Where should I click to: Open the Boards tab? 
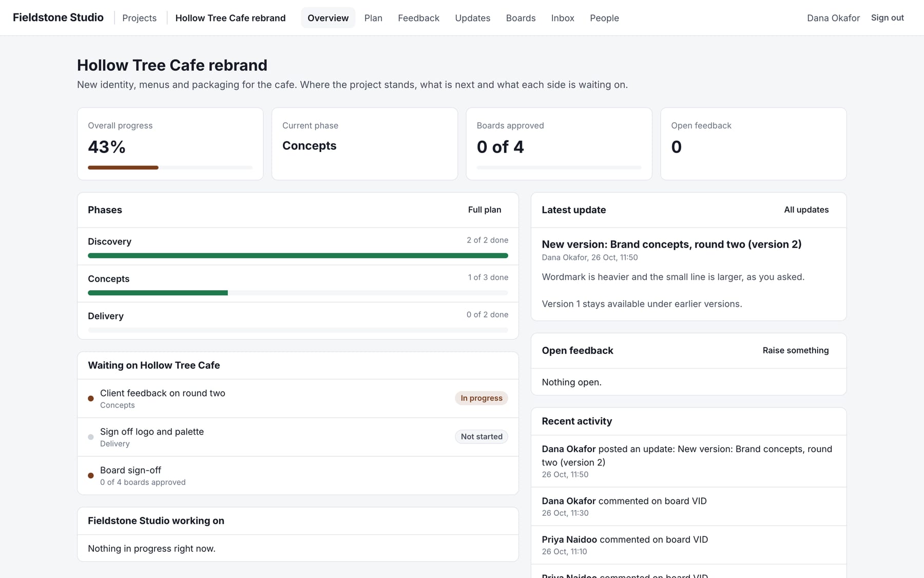[521, 18]
